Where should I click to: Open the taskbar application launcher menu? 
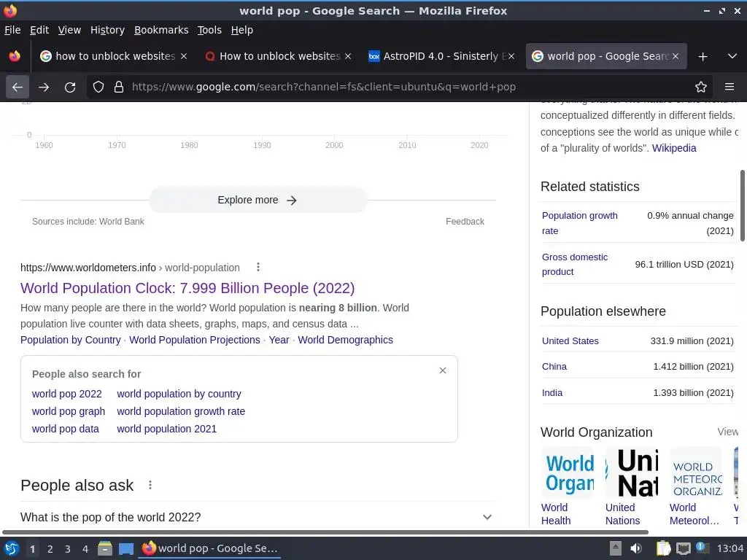coord(11,548)
